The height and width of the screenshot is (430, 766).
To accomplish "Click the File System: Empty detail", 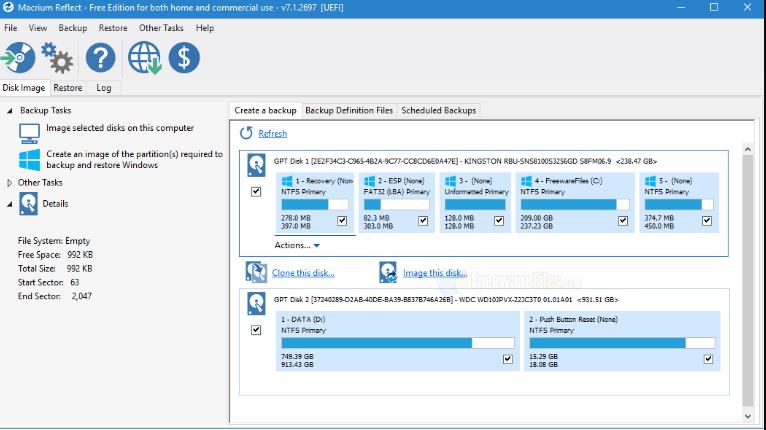I will click(54, 241).
